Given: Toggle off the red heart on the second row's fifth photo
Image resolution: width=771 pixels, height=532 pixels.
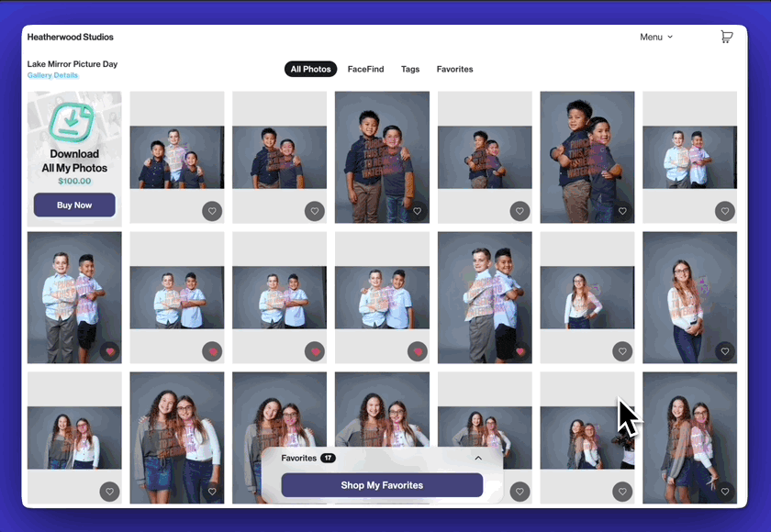Looking at the screenshot, I should pyautogui.click(x=520, y=351).
